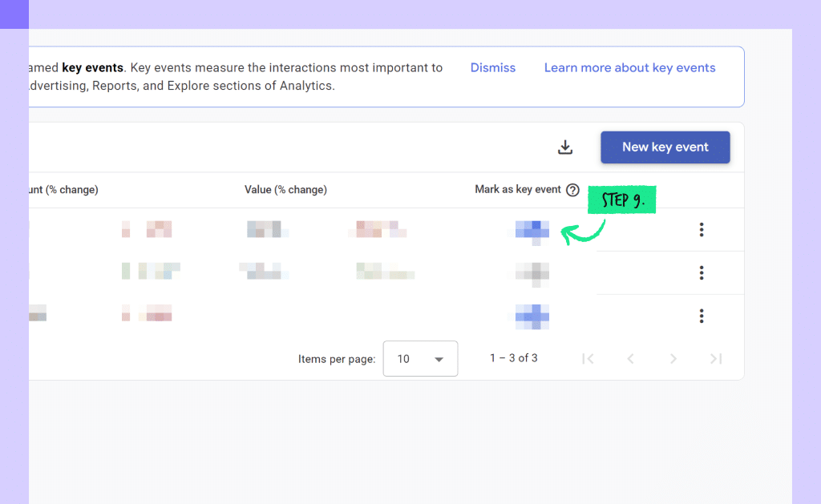The image size is (821, 504).
Task: Dismiss the key events notice
Action: pos(493,67)
